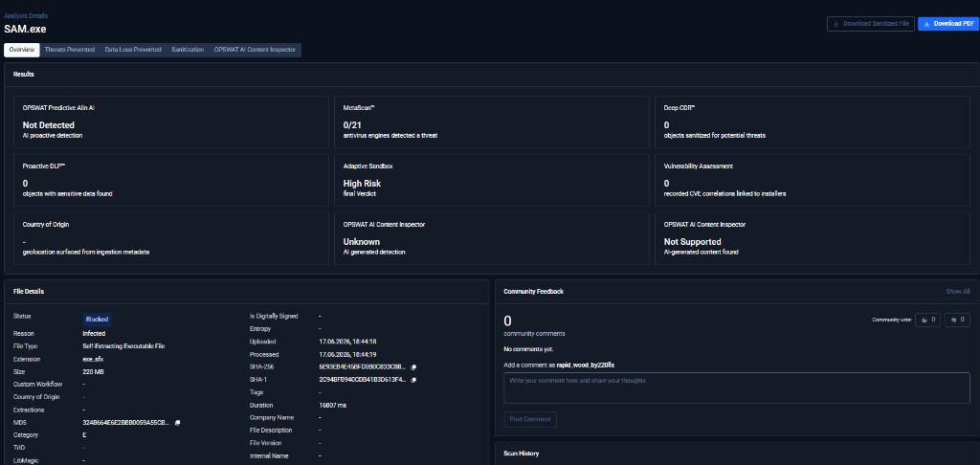Click the TrID label
The width and height of the screenshot is (980, 465).
coord(19,448)
